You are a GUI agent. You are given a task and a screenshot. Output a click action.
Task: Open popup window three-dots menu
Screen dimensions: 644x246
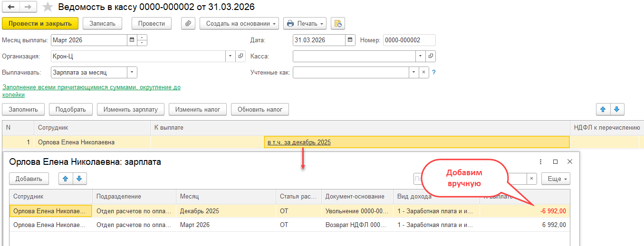(540, 161)
